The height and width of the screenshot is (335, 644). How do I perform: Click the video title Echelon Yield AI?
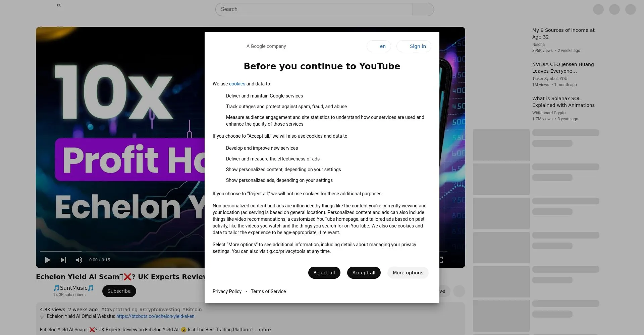coord(120,277)
